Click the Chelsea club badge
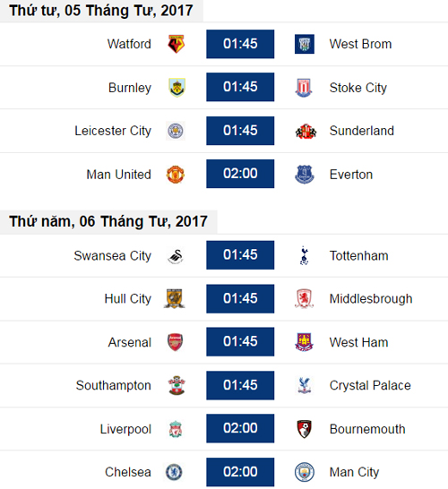Viewport: 448px width, 489px height. point(174,472)
